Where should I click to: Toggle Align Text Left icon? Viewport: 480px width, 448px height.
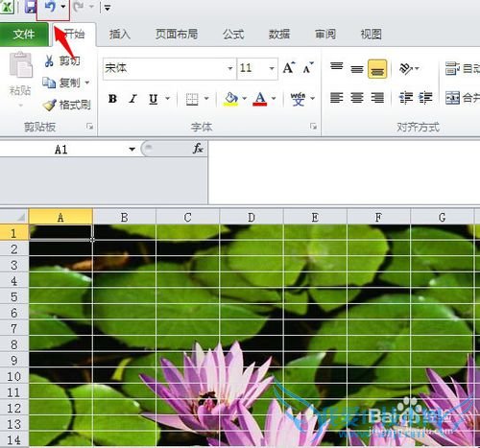pyautogui.click(x=337, y=98)
